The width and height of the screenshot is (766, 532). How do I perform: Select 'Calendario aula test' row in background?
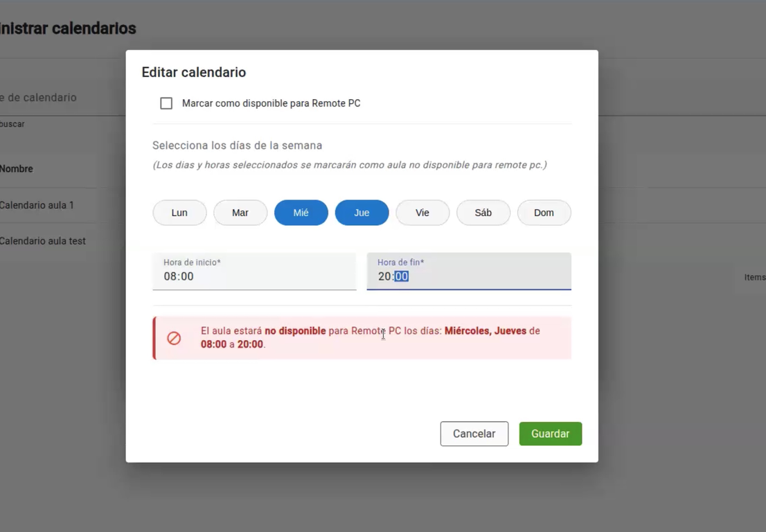click(42, 241)
